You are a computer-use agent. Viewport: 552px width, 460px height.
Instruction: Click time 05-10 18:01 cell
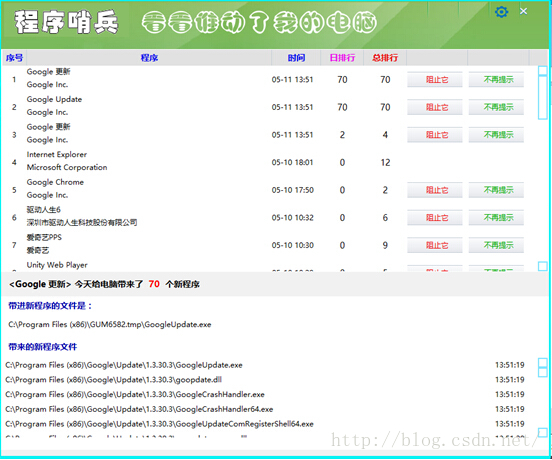pos(292,163)
